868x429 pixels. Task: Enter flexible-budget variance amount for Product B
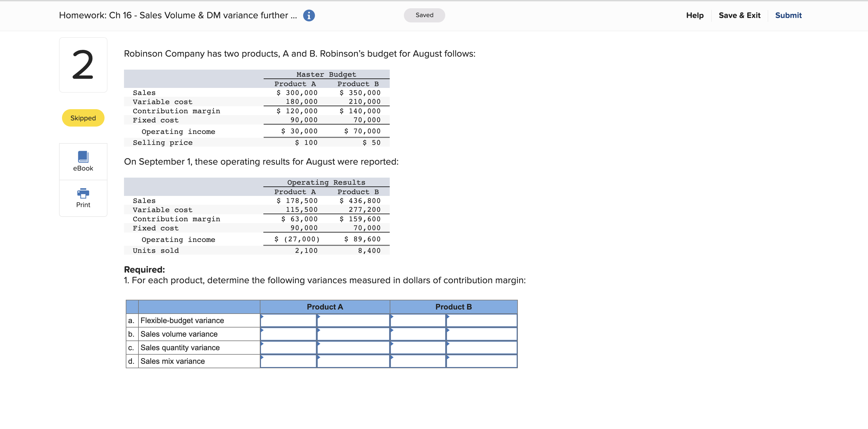[x=482, y=320]
